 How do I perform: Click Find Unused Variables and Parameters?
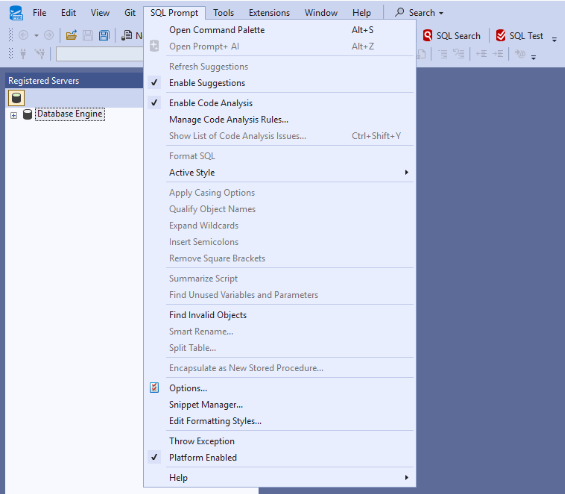pyautogui.click(x=279, y=295)
